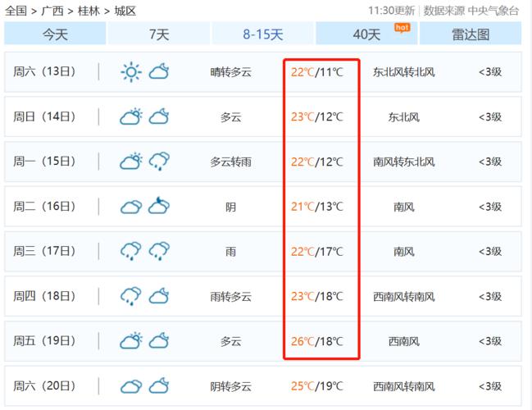The image size is (532, 410).
Task: Switch to the 7天 forecast tab
Action: point(159,34)
